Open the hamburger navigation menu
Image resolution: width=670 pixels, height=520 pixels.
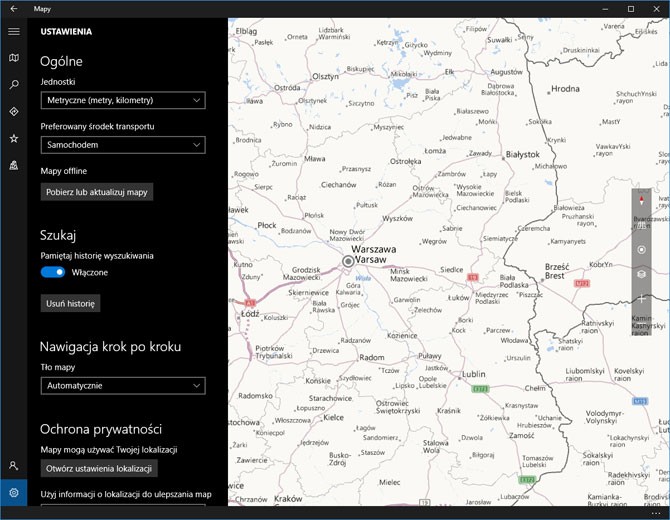point(14,32)
